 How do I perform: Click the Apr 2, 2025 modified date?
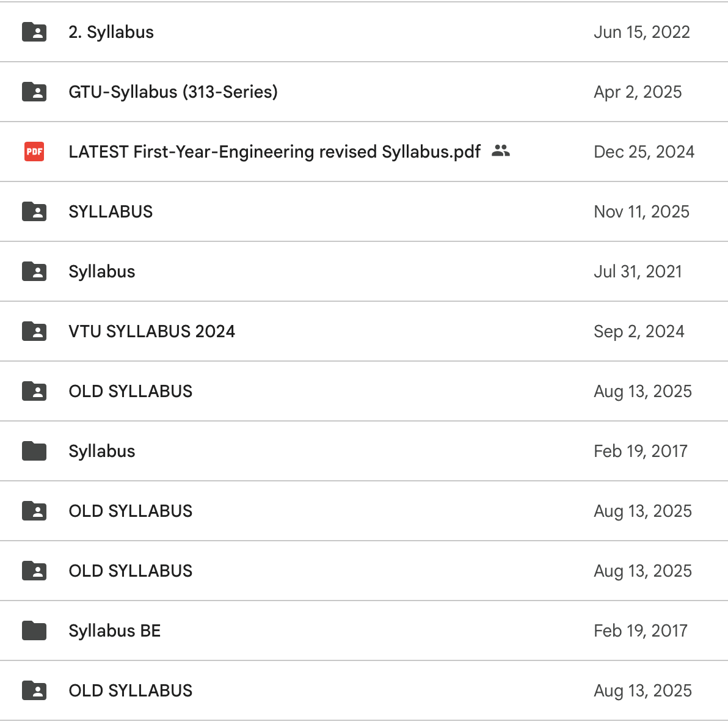pyautogui.click(x=638, y=92)
